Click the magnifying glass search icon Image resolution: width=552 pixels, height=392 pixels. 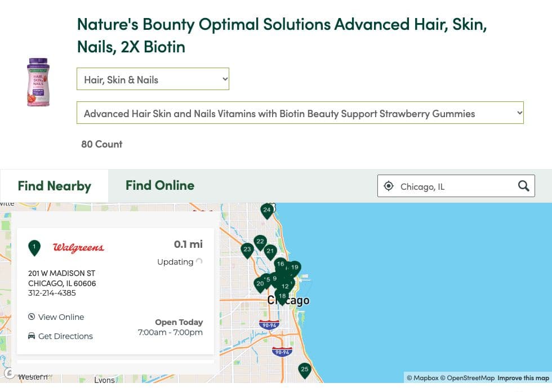[523, 186]
